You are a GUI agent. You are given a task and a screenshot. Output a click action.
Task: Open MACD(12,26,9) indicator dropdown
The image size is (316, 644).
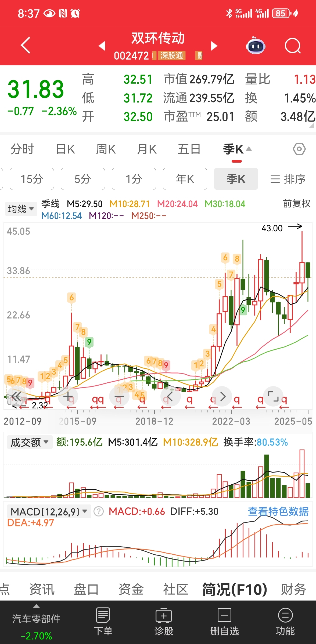click(49, 511)
